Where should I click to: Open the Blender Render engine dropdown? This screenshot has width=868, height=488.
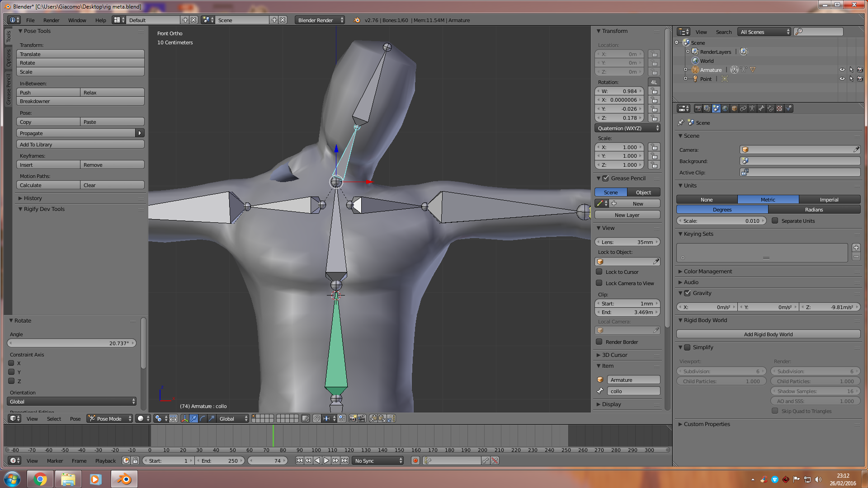320,20
